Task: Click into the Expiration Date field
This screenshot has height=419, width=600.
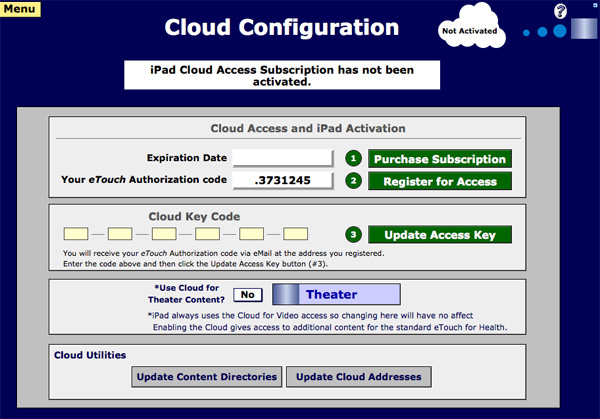Action: click(x=283, y=158)
